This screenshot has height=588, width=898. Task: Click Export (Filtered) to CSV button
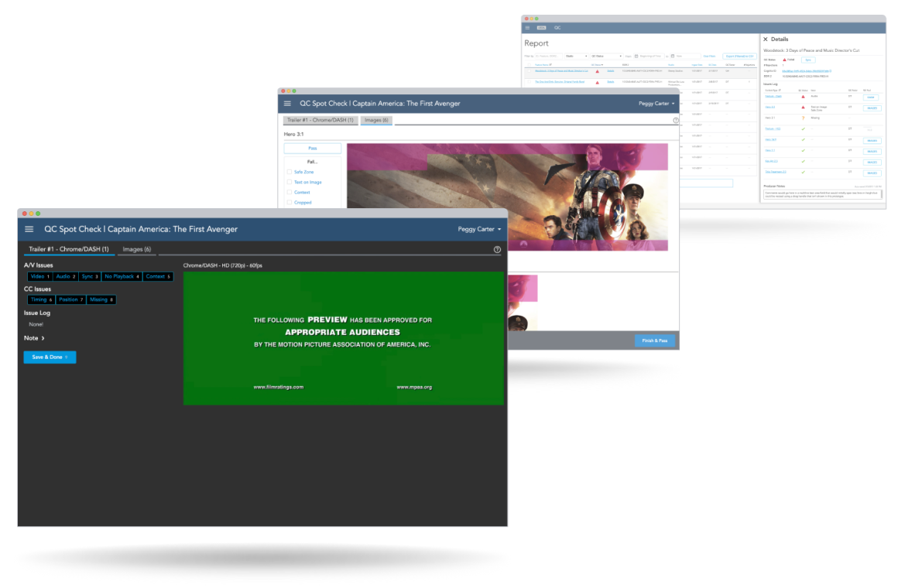click(x=739, y=56)
